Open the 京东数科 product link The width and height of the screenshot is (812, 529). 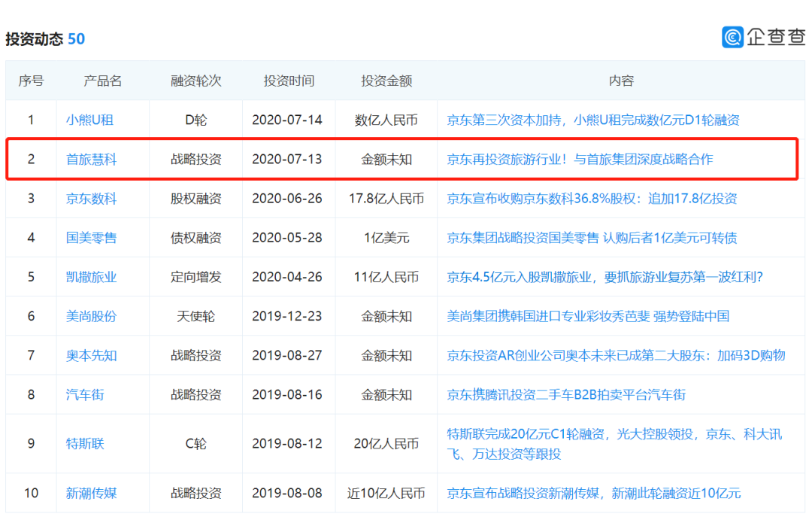pos(91,199)
